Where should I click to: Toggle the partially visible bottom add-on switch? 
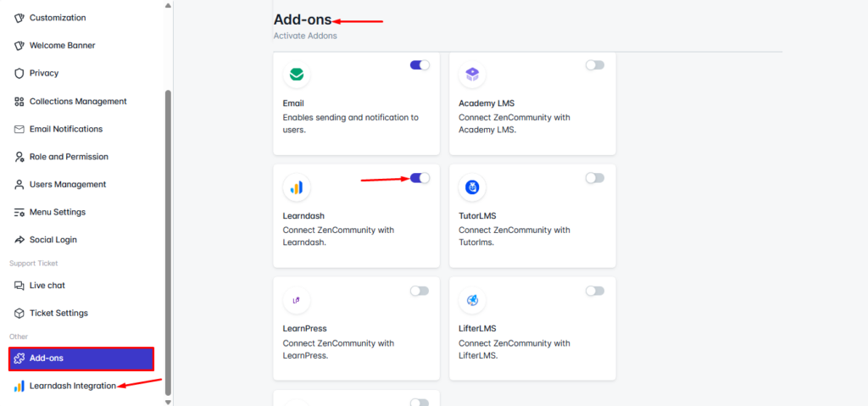(x=420, y=403)
